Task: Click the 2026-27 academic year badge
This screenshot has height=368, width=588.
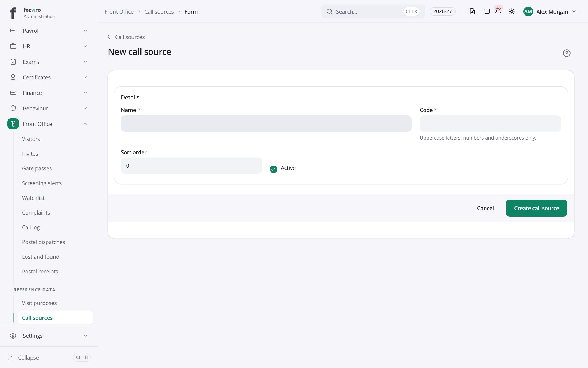Action: 442,11
